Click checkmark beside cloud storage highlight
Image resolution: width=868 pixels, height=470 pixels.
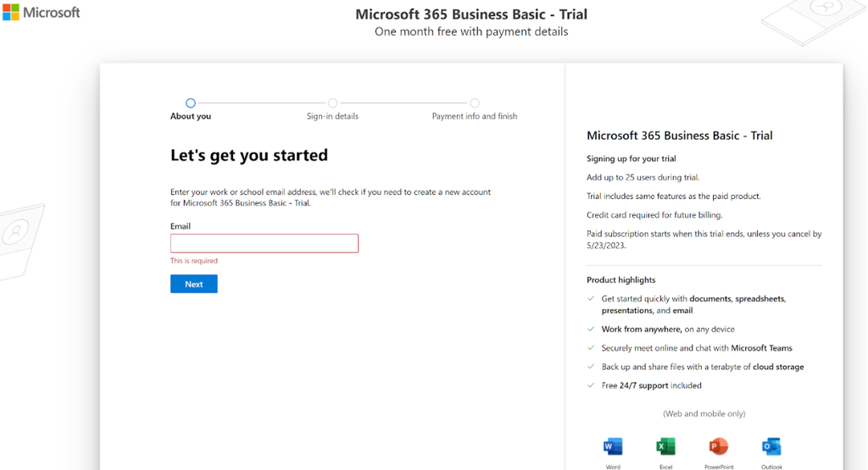[591, 367]
